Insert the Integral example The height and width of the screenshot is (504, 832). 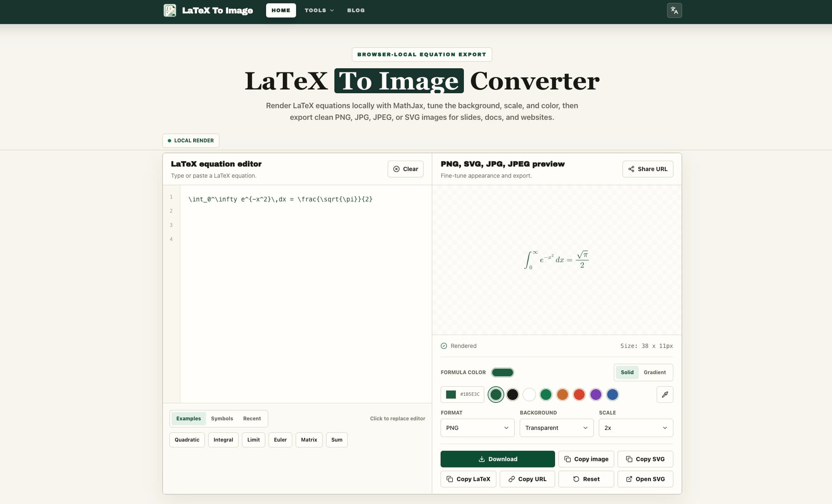[223, 440]
